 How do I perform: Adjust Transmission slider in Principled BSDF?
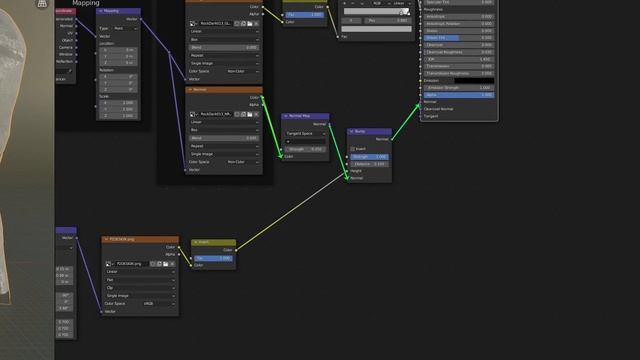pyautogui.click(x=459, y=66)
